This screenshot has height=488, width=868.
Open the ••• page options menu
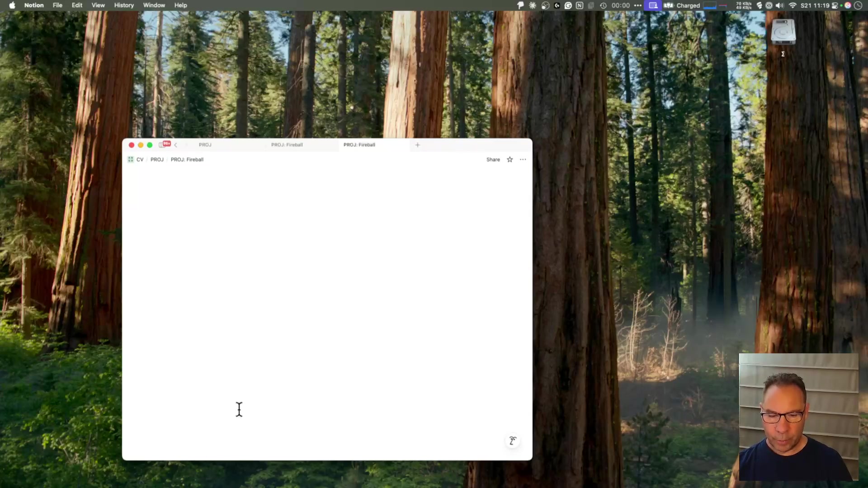tap(523, 159)
